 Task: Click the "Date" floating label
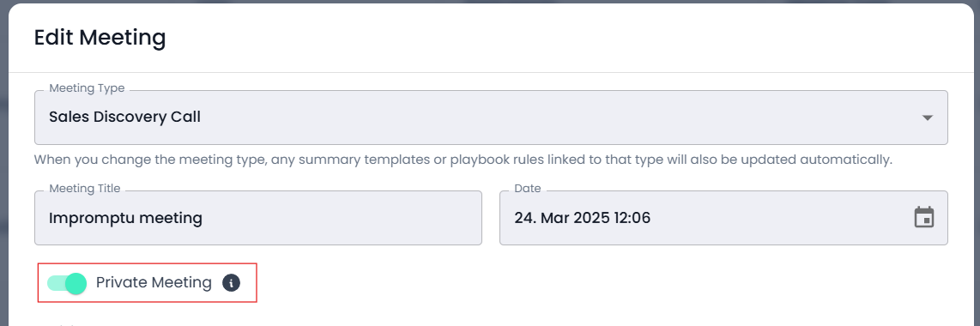point(528,188)
